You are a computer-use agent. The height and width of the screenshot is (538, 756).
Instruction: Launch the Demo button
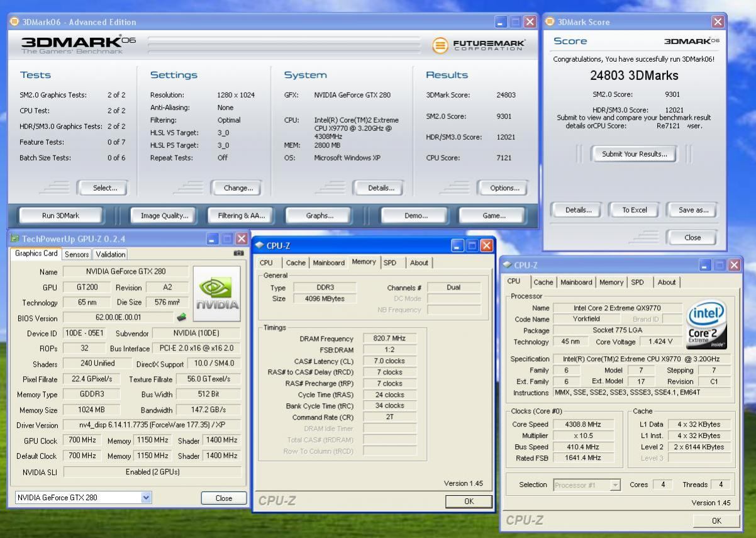pyautogui.click(x=415, y=216)
